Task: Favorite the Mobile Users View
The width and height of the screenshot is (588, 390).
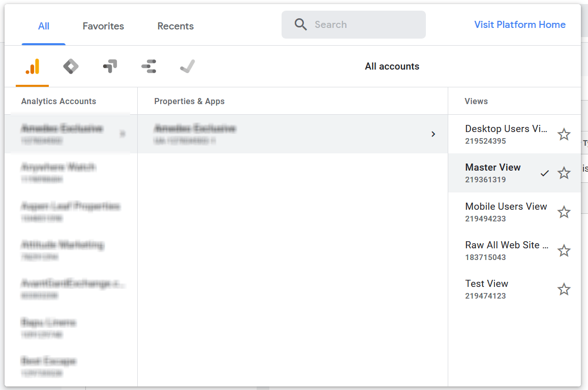Action: click(564, 212)
